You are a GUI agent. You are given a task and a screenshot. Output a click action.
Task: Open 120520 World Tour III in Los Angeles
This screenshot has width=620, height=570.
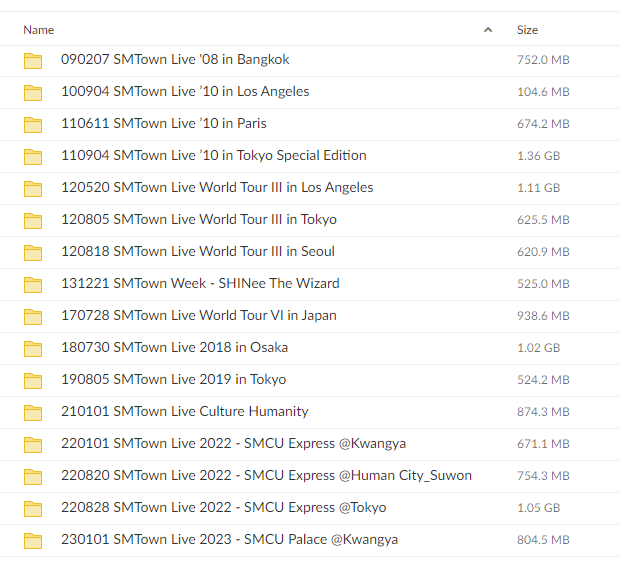[217, 187]
